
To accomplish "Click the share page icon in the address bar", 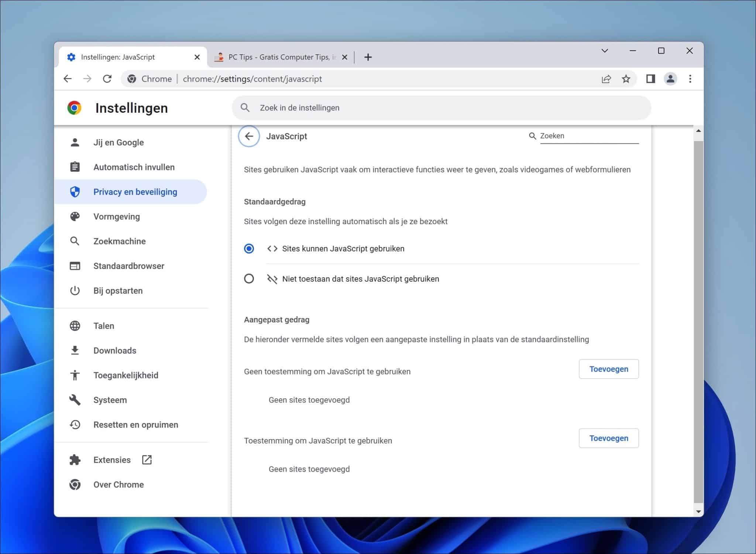I will pyautogui.click(x=606, y=79).
